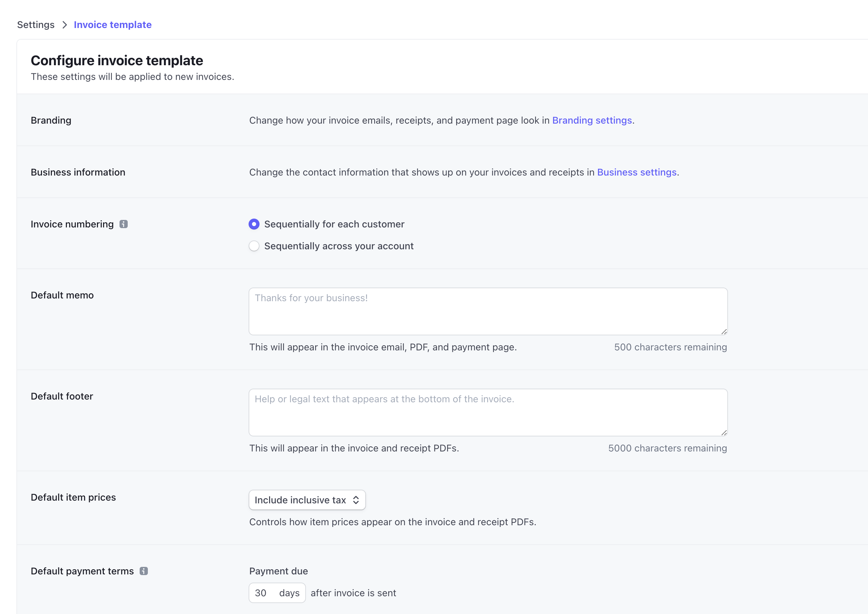868x614 pixels.
Task: Click the Settings breadcrumb navigation item
Action: point(36,24)
